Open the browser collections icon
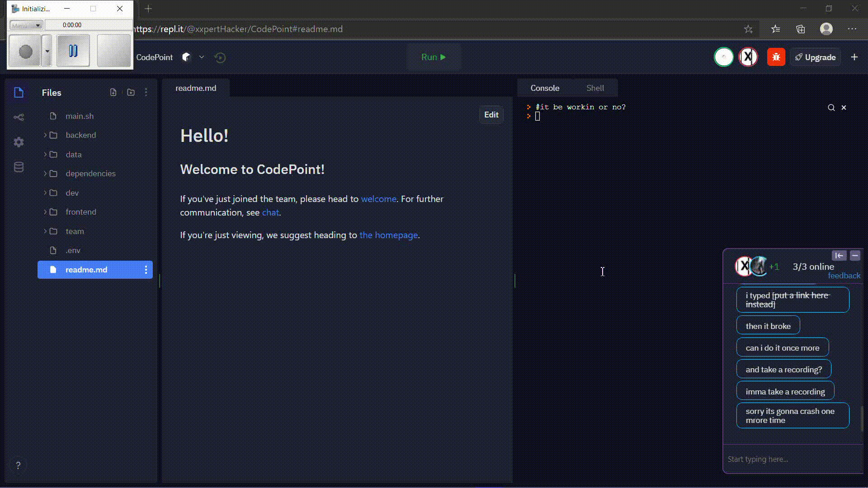The width and height of the screenshot is (868, 488). (801, 29)
